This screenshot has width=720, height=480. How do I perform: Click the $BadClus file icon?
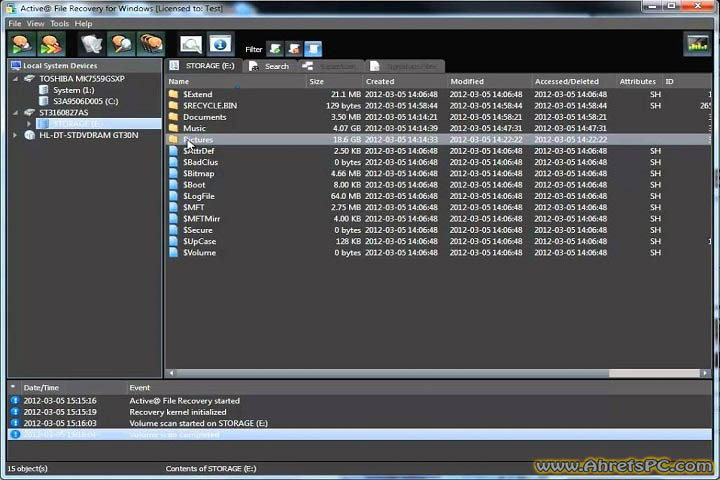coord(173,162)
